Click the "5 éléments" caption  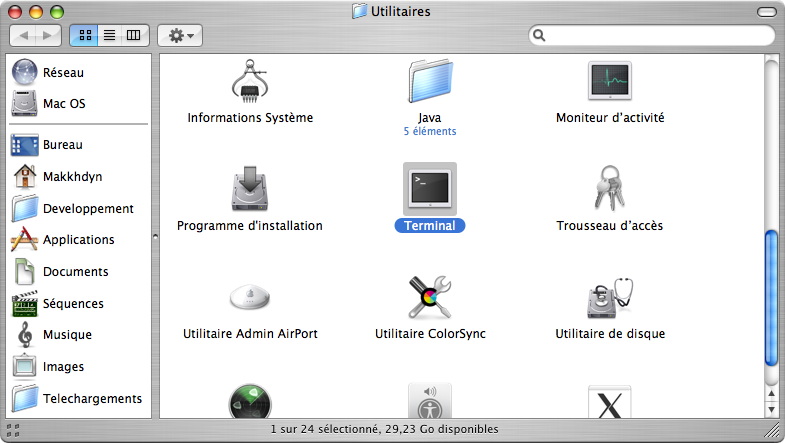click(x=430, y=131)
